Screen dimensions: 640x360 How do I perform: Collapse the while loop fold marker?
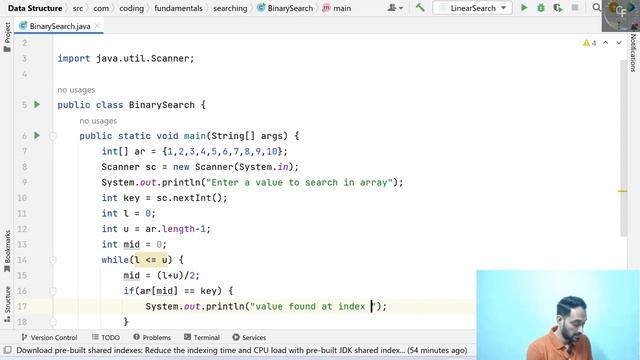point(53,260)
